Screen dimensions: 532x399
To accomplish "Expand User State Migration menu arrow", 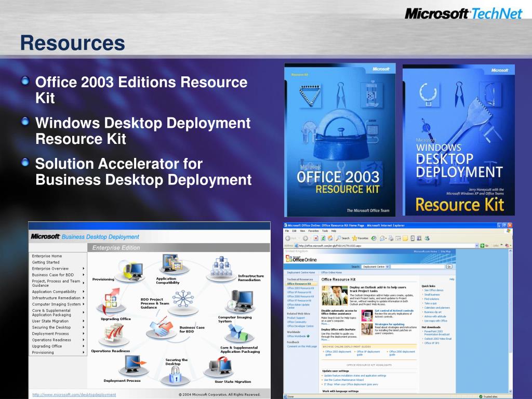I will coord(84,321).
